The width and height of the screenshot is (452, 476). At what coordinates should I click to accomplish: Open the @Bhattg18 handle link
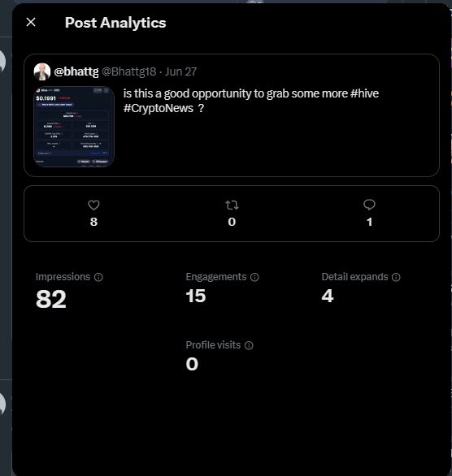[x=128, y=71]
